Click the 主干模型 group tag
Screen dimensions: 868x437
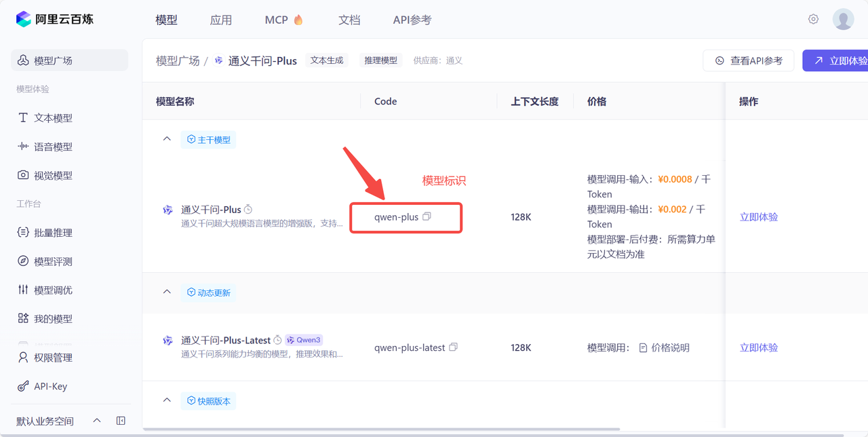pos(208,140)
